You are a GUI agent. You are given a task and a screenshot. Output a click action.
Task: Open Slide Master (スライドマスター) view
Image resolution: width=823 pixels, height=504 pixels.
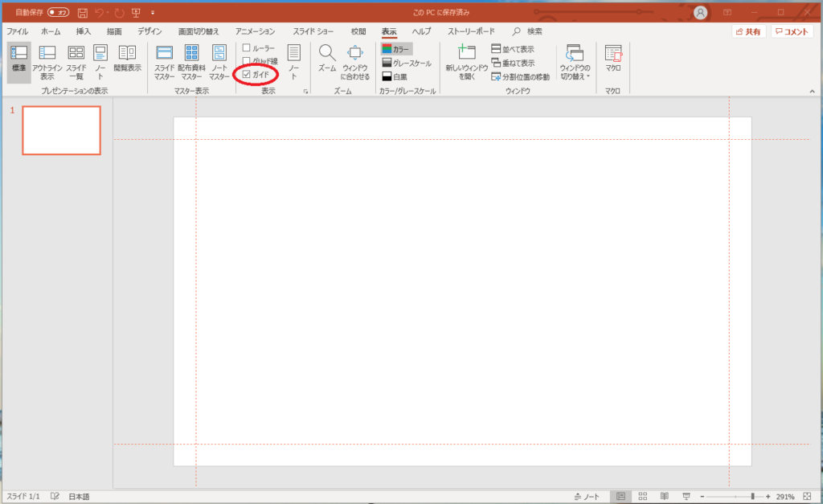click(164, 61)
